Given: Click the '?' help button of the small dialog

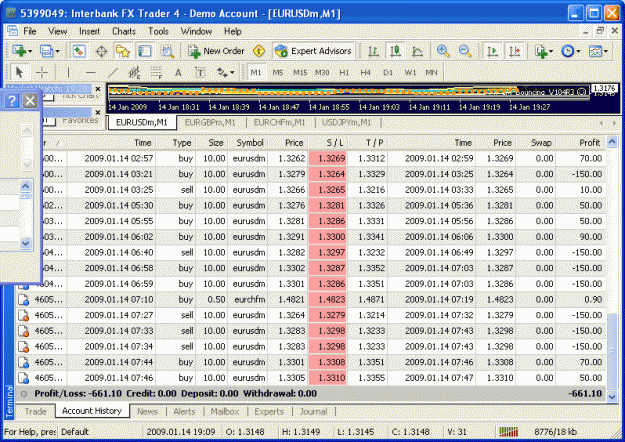Looking at the screenshot, I should click(12, 101).
